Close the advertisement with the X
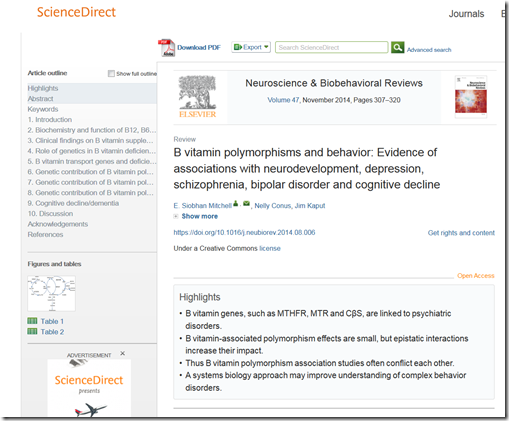The image size is (509, 421). [x=123, y=353]
